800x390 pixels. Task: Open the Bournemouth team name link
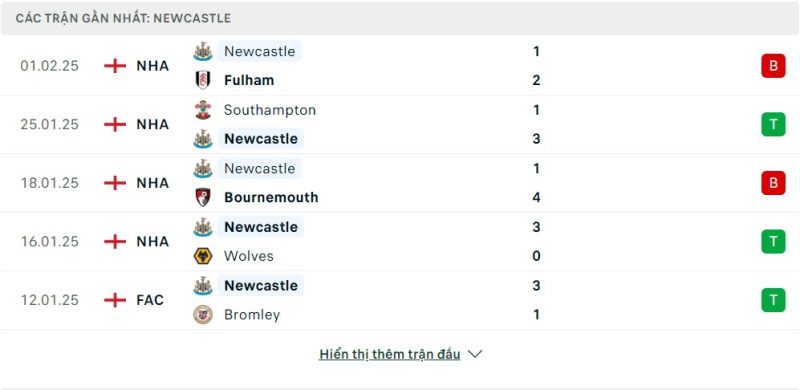pyautogui.click(x=271, y=197)
